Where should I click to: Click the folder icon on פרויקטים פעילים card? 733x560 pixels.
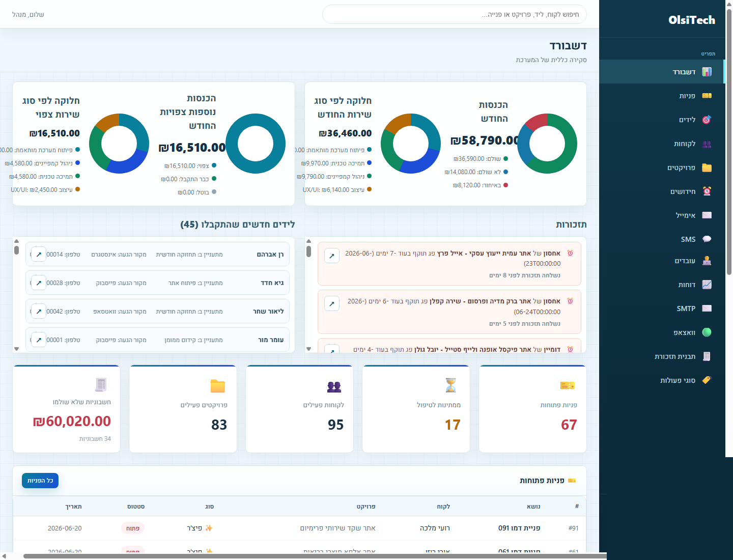[218, 386]
